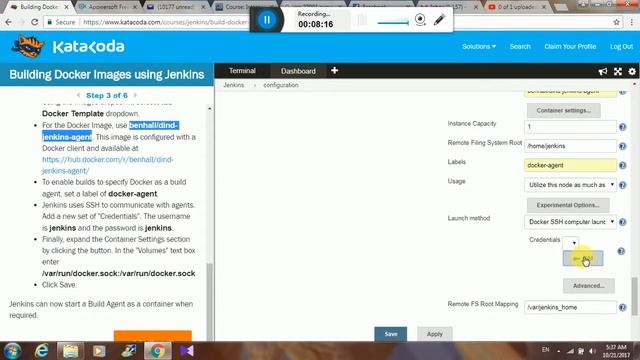Viewport: 640px width, 360px height.
Task: Click the Experimental Options... button
Action: pyautogui.click(x=568, y=205)
